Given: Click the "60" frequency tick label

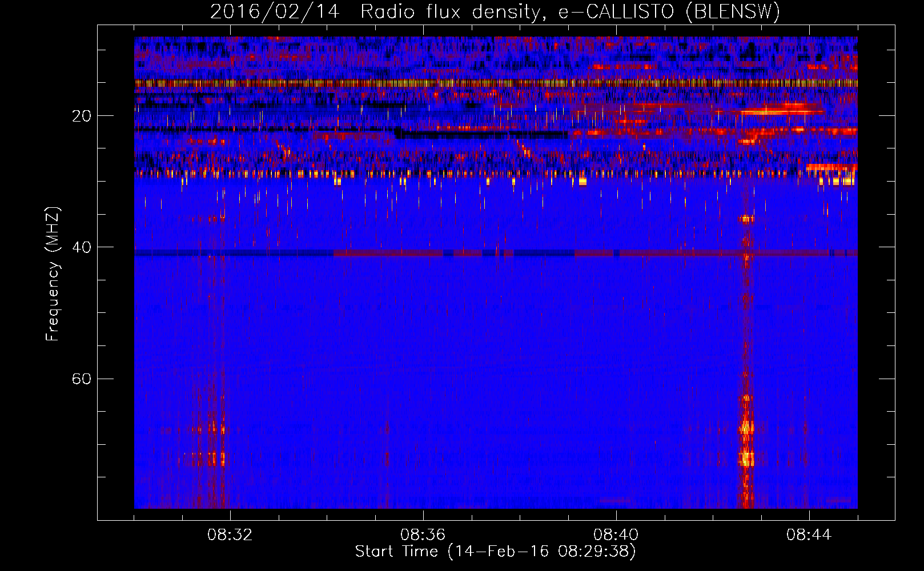Looking at the screenshot, I should pyautogui.click(x=82, y=379).
